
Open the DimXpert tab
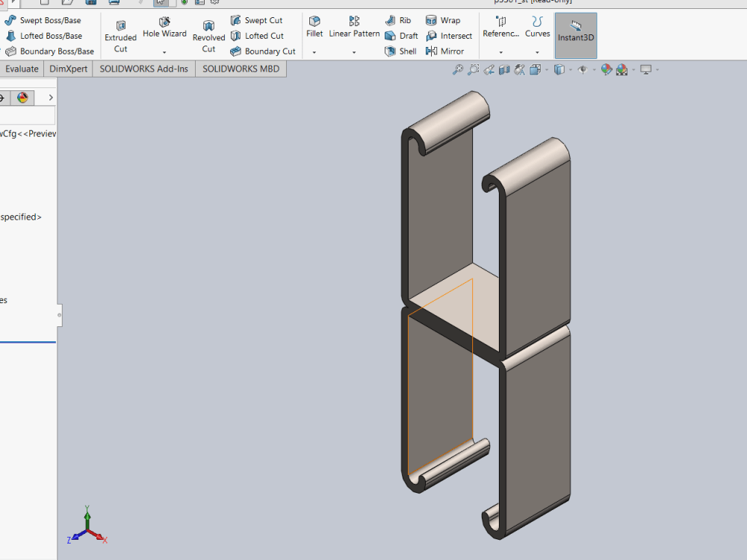(68, 68)
